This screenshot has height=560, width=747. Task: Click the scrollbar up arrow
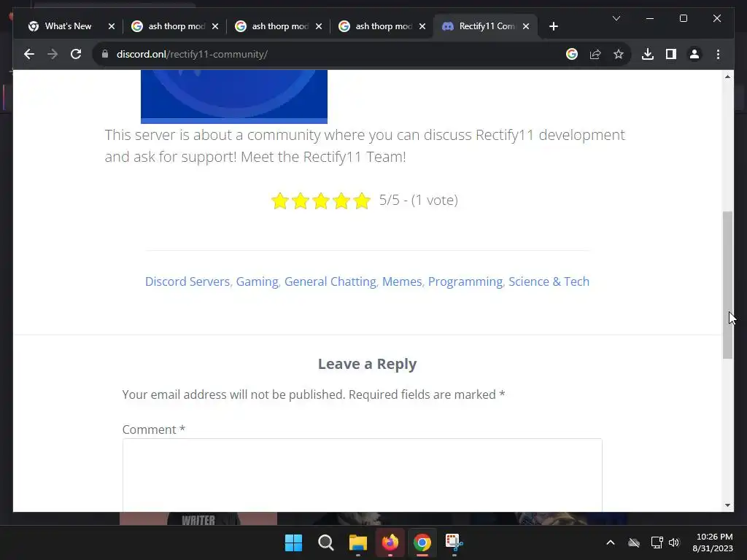[727, 76]
